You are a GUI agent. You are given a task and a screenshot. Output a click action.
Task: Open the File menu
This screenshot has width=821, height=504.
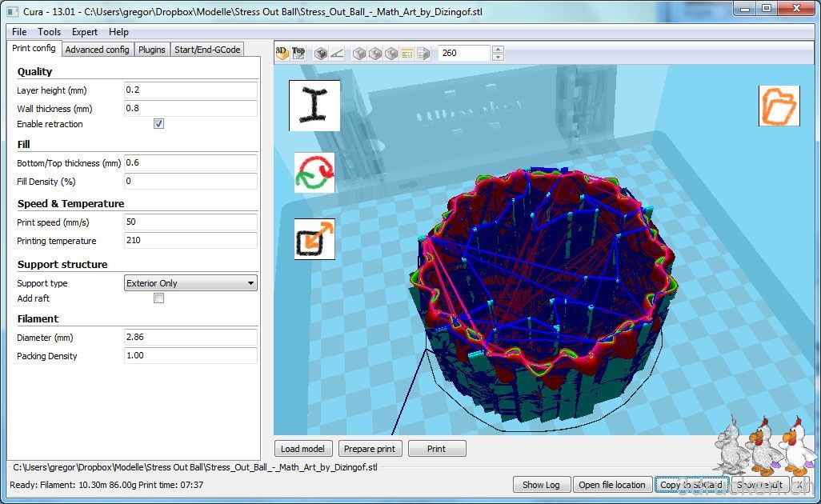[x=19, y=32]
